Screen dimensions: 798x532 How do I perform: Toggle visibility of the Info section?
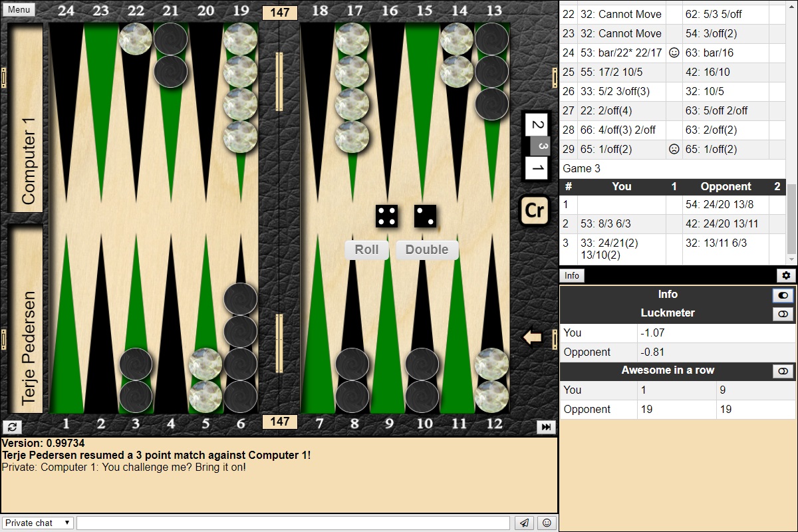pos(783,295)
